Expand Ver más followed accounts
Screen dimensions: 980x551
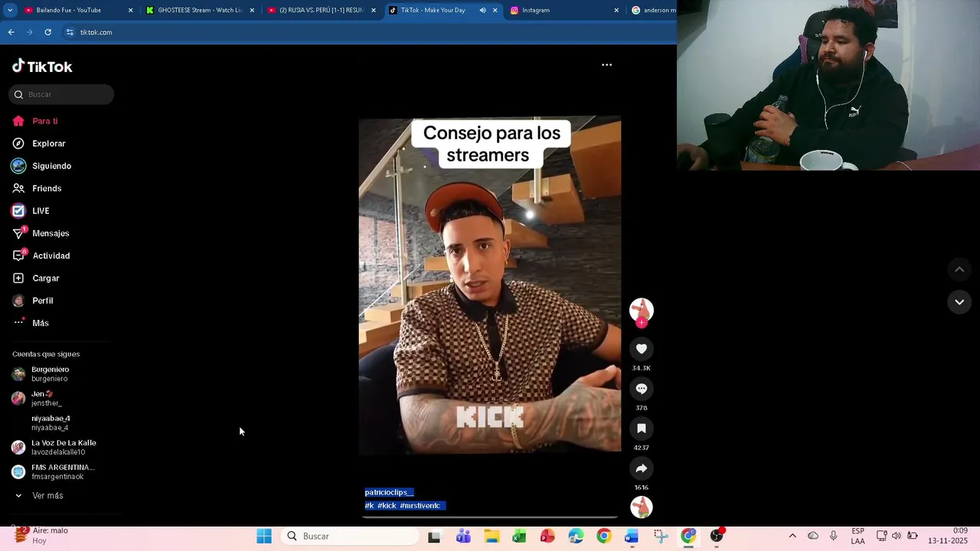39,496
